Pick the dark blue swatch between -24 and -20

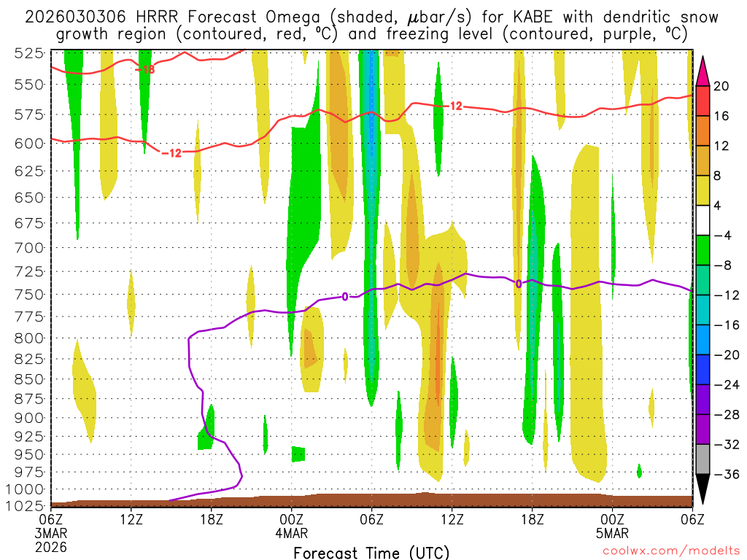pyautogui.click(x=704, y=369)
